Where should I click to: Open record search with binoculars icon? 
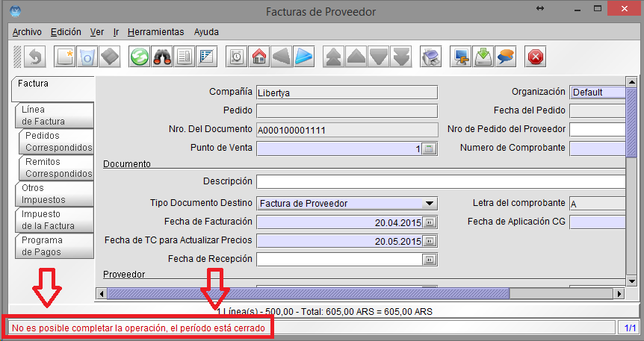click(x=162, y=57)
